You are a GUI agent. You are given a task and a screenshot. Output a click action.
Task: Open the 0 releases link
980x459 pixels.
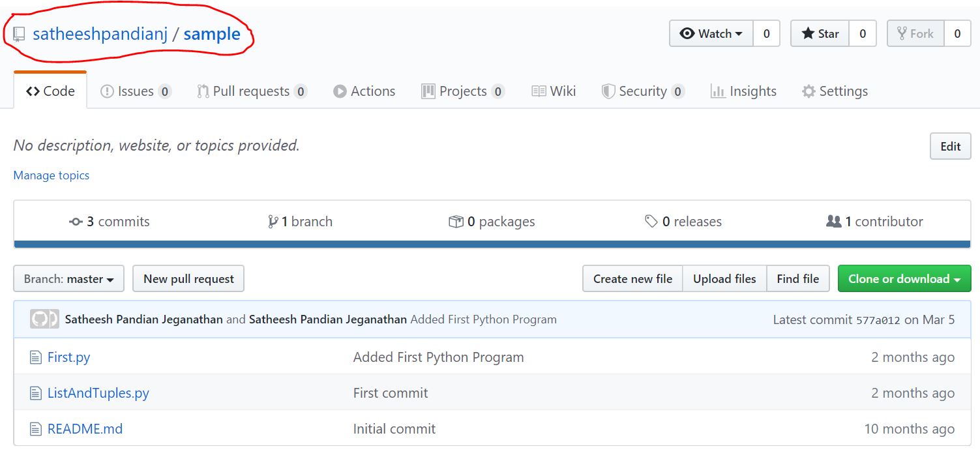683,222
